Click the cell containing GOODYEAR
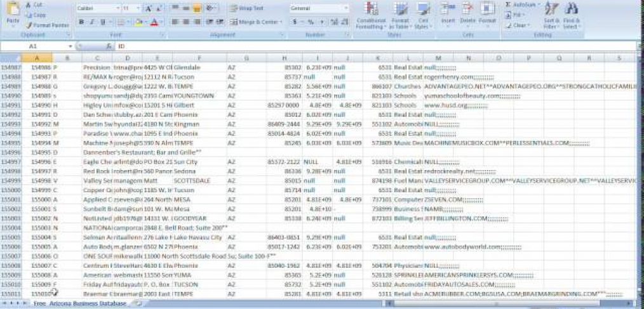Viewport: 644px width, 309px height. (199, 218)
